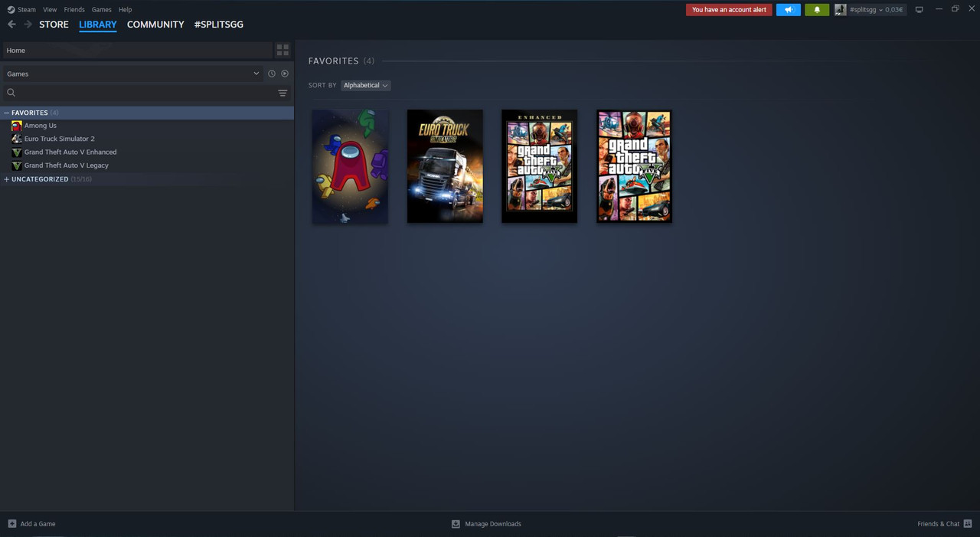Image resolution: width=980 pixels, height=537 pixels.
Task: Select Grand Theft Auto V Enhanced in list
Action: (x=70, y=152)
